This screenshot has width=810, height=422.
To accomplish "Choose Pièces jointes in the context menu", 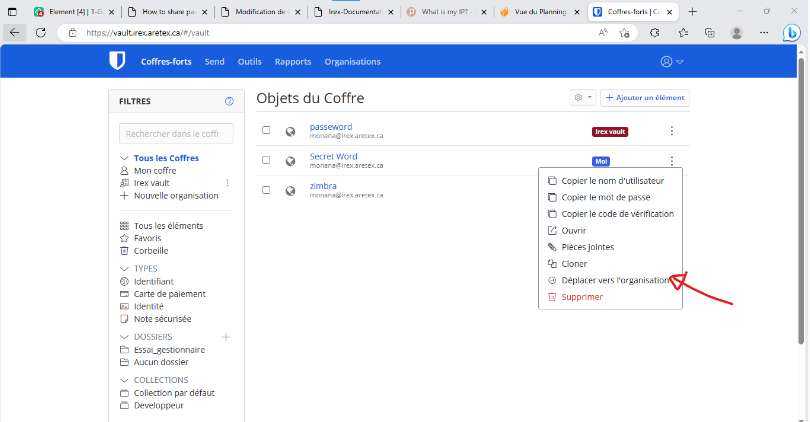I will 610,247.
